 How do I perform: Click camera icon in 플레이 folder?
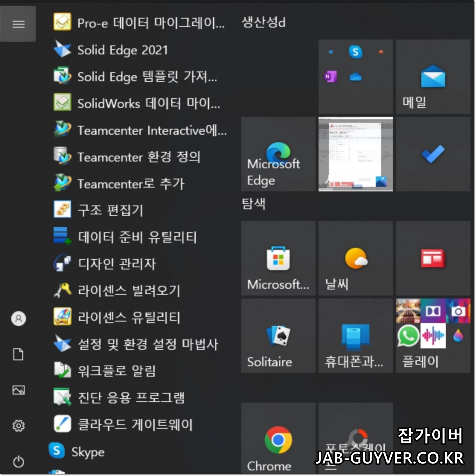coord(458,311)
